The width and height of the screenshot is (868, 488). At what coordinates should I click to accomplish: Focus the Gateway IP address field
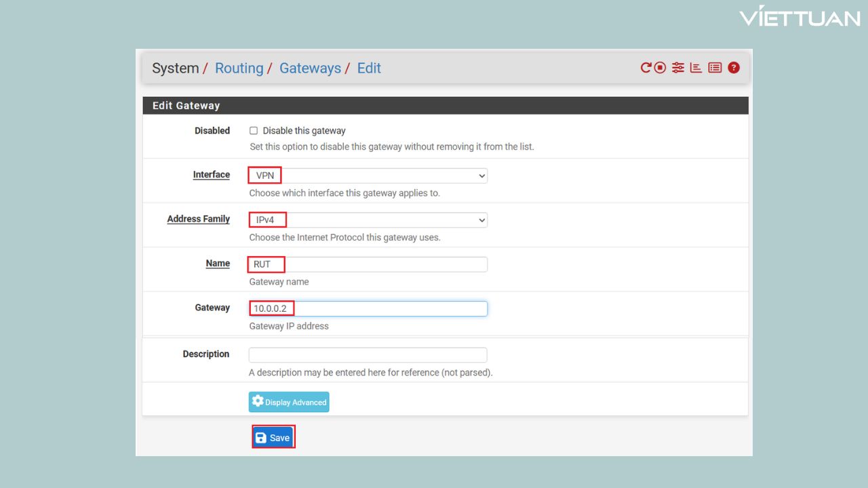368,308
